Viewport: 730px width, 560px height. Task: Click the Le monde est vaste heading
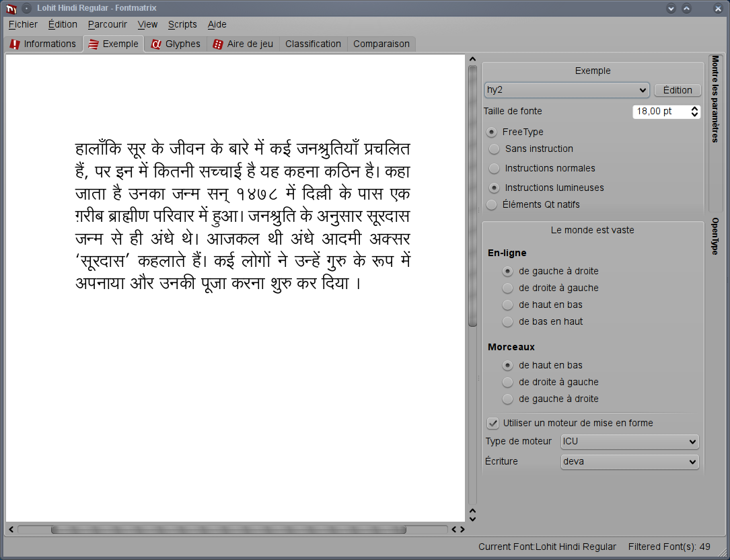[x=592, y=230]
